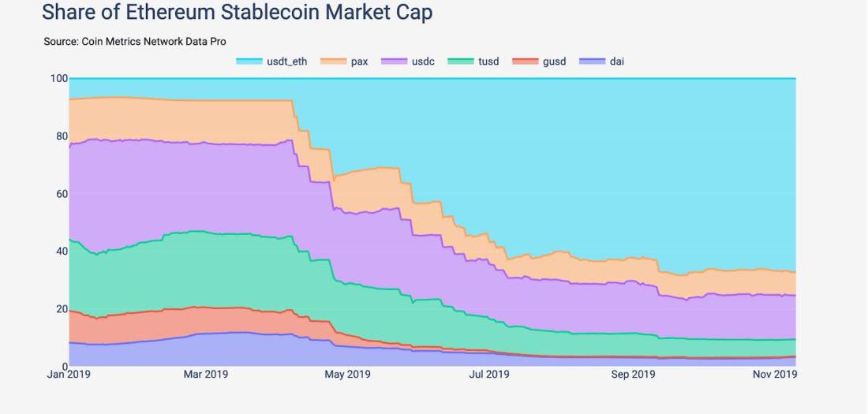Toggle the pax series label
This screenshot has width=868, height=414.
359,62
